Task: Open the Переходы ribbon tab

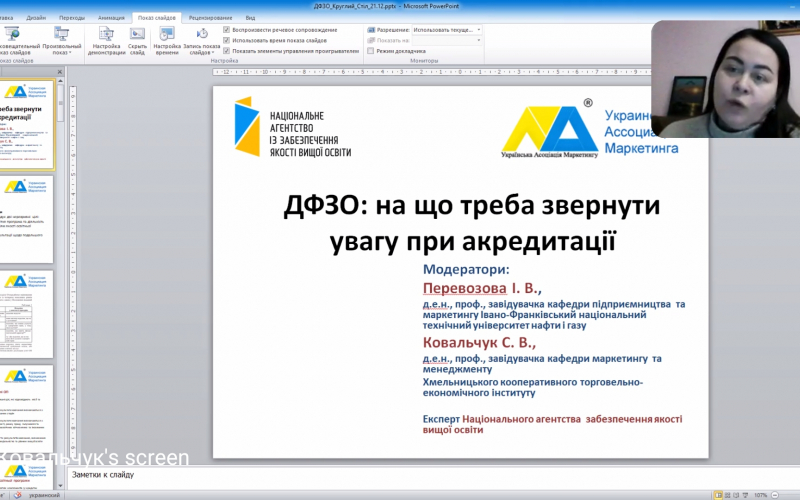Action: tap(71, 18)
